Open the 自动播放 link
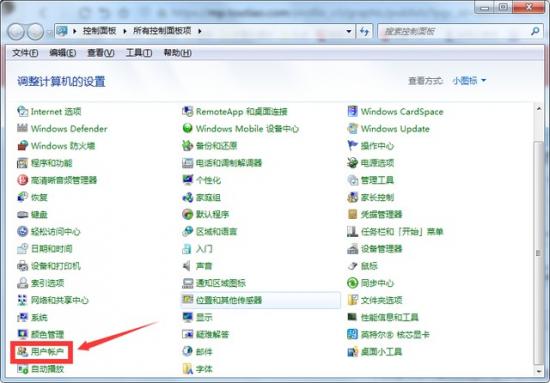 [x=47, y=369]
